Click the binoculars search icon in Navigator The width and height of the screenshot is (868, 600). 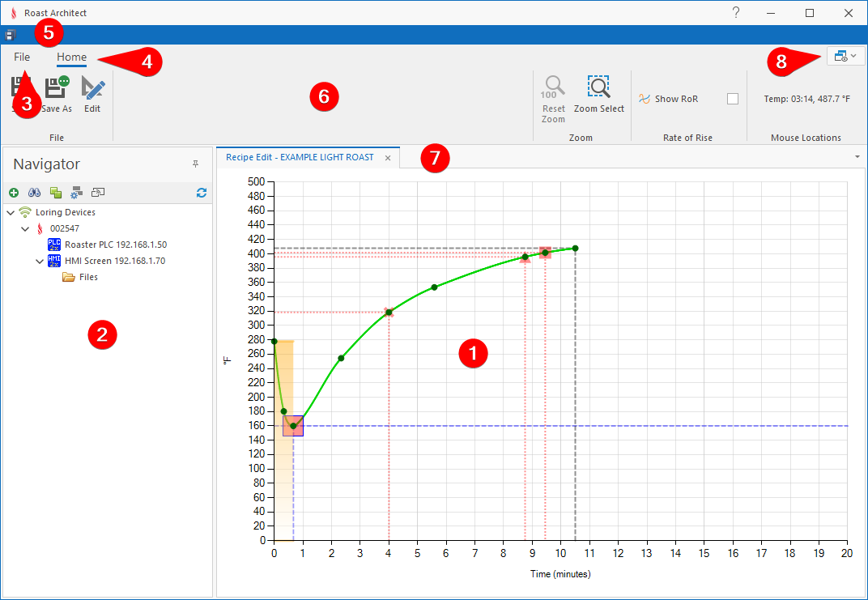pyautogui.click(x=35, y=193)
